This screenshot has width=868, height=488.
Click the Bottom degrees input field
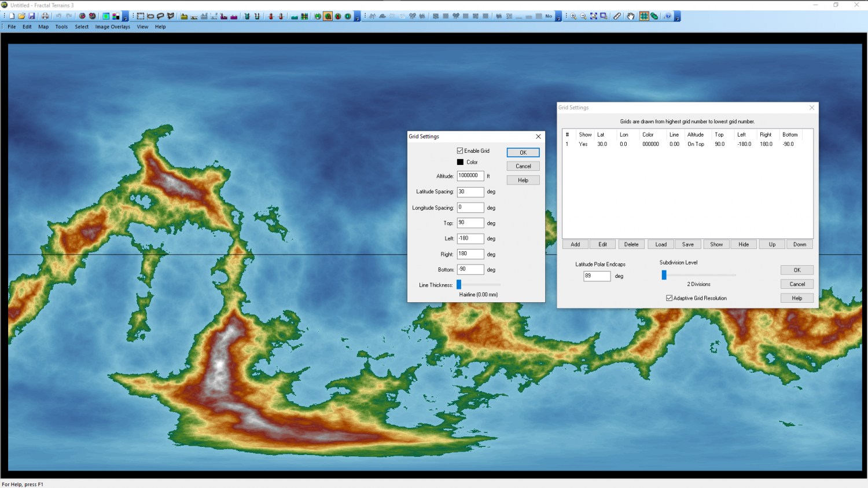click(x=470, y=269)
